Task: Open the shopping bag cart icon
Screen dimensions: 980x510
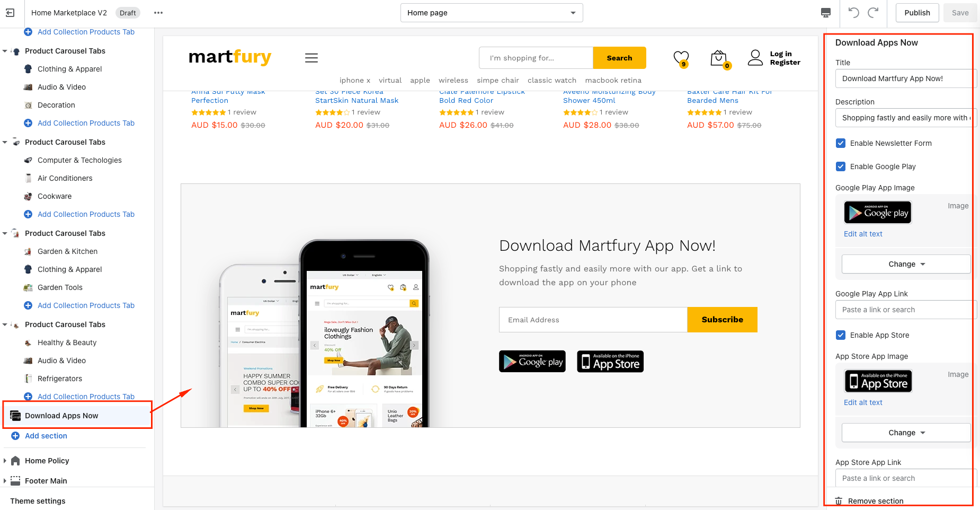Action: coord(719,58)
